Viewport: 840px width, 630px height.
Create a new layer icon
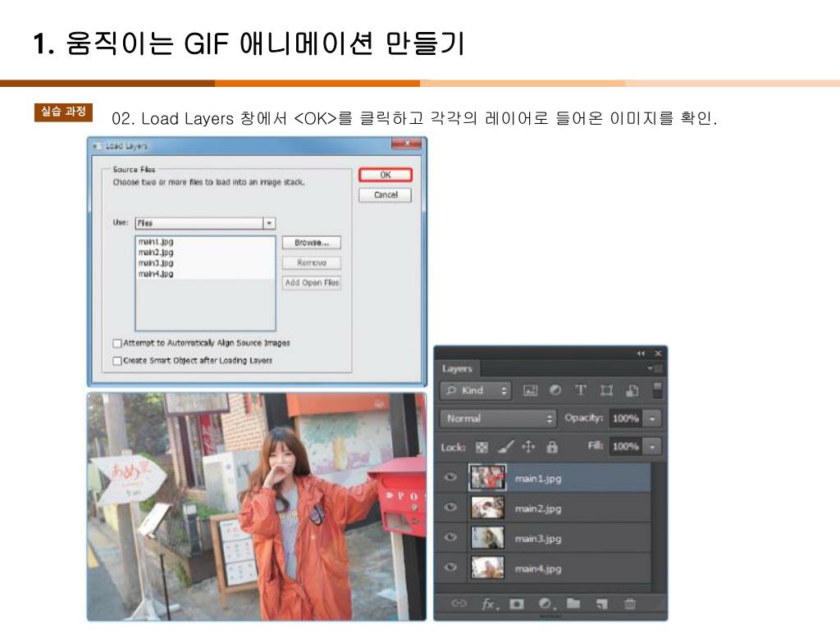(601, 604)
